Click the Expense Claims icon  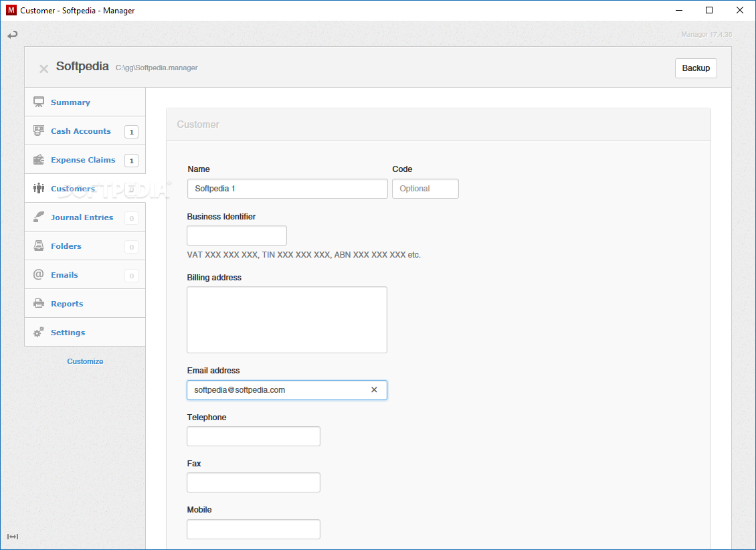39,159
